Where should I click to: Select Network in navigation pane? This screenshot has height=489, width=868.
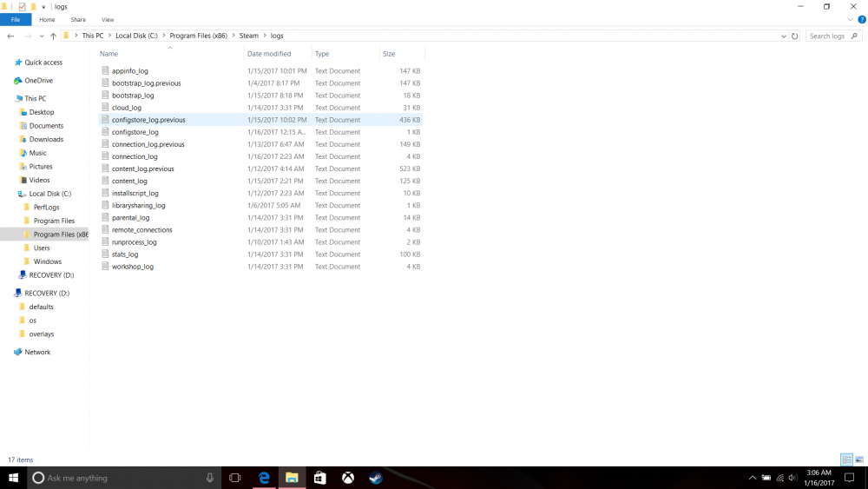pyautogui.click(x=37, y=353)
